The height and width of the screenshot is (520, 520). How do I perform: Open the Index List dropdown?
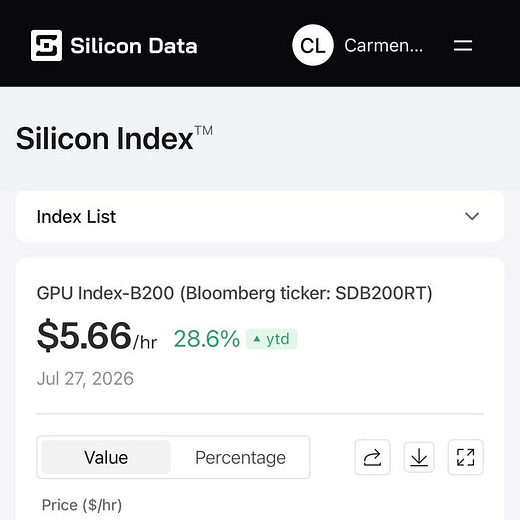tap(260, 216)
